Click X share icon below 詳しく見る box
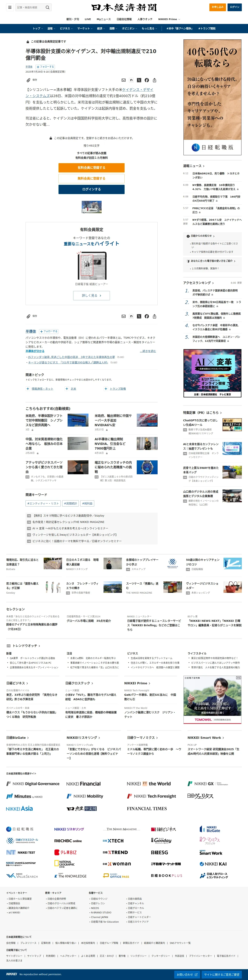This screenshot has width=248, height=980. point(139,316)
